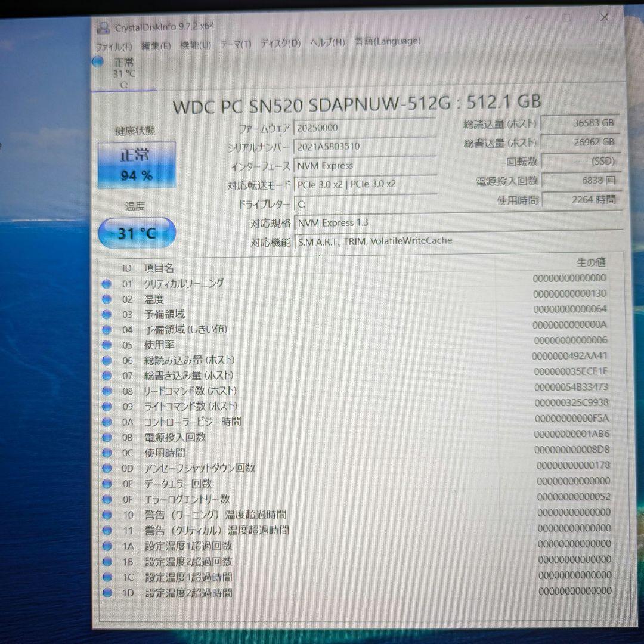
Task: Click the status light beside 温度 attribute
Action: [107, 299]
